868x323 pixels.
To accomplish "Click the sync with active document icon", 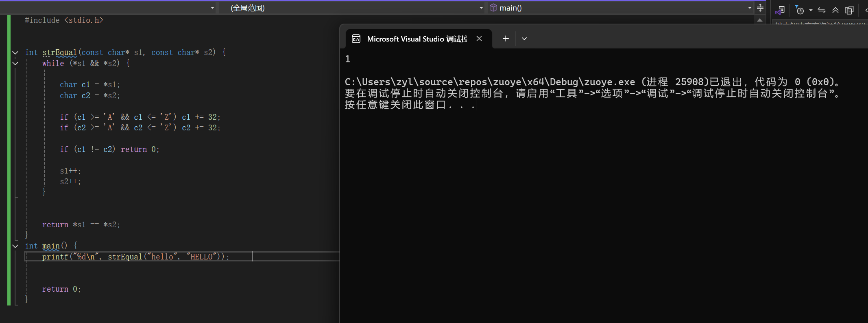I will pyautogui.click(x=822, y=10).
